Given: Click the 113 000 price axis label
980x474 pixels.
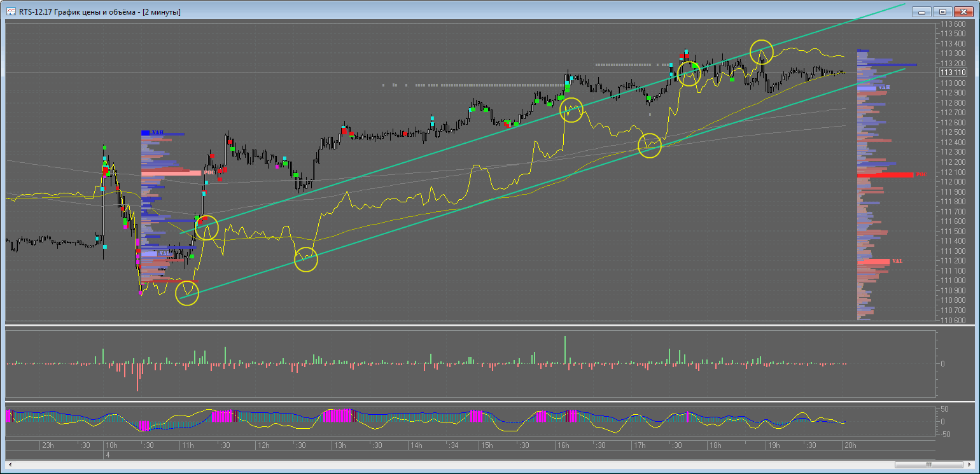Looking at the screenshot, I should pyautogui.click(x=953, y=83).
